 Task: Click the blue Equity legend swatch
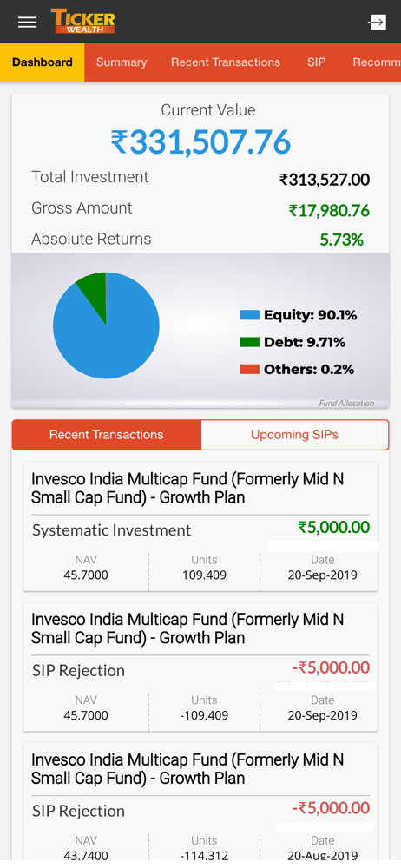click(x=249, y=316)
